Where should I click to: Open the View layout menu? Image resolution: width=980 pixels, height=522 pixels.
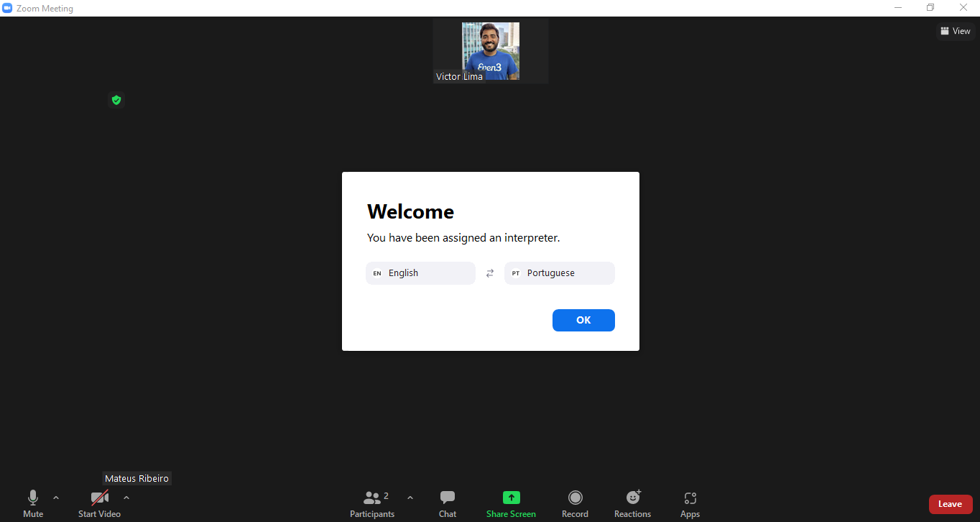coord(956,31)
